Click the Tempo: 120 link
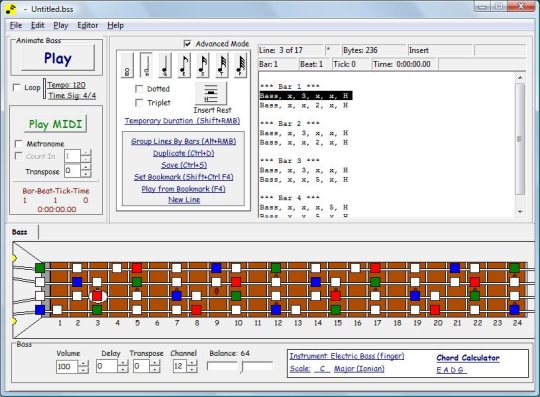The height and width of the screenshot is (397, 540). click(66, 85)
